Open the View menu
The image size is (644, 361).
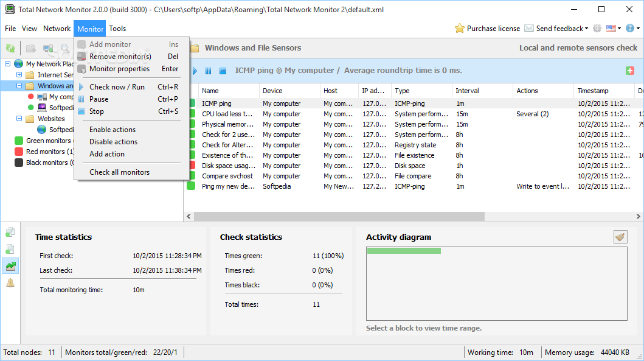click(x=30, y=29)
